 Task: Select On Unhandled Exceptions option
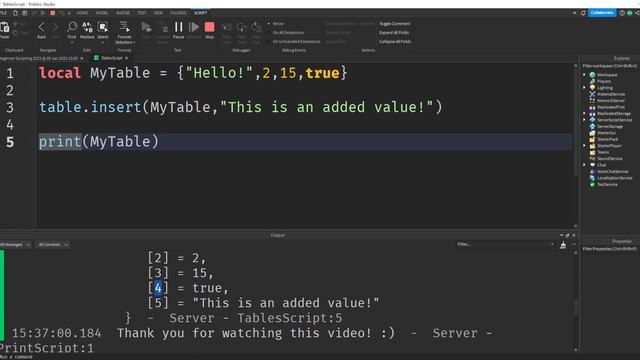point(294,42)
